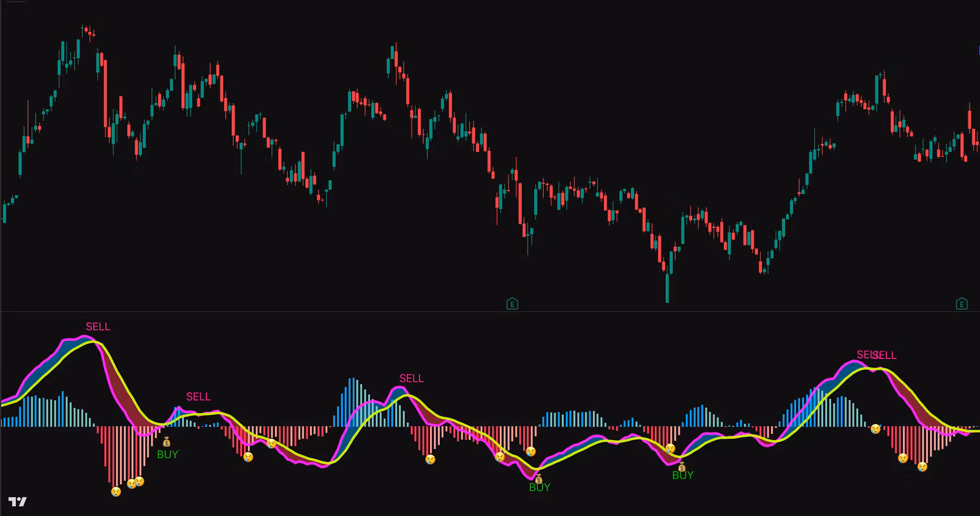The height and width of the screenshot is (516, 980).
Task: Click the TradingView logo in the corner
Action: (18, 502)
